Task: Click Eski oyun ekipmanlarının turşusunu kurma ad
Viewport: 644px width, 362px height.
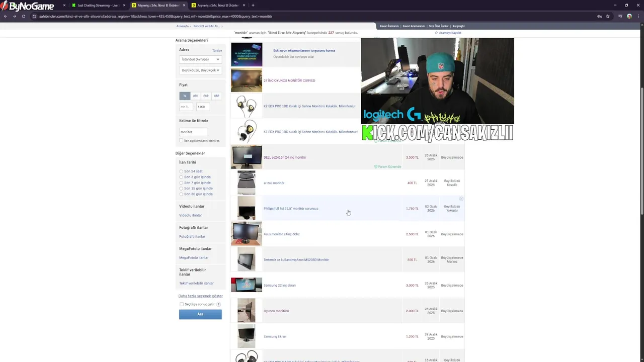Action: tap(304, 50)
